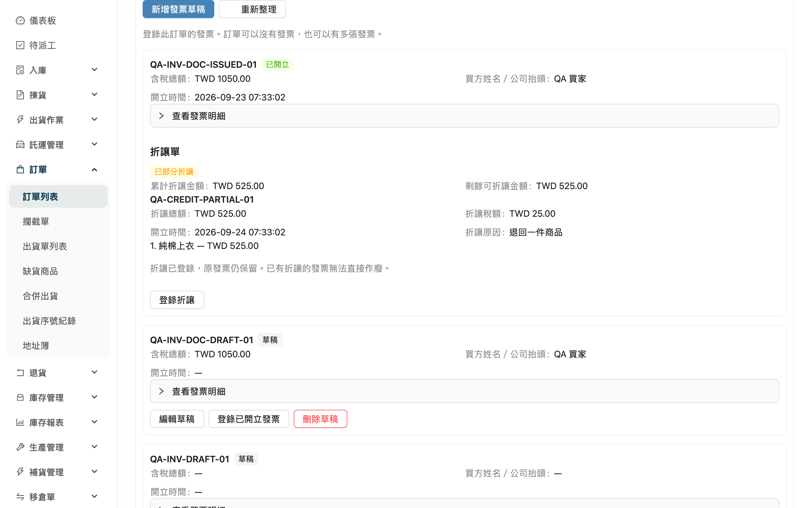The image size is (812, 508).
Task: Open 地址簿 submenu item
Action: coord(58,346)
